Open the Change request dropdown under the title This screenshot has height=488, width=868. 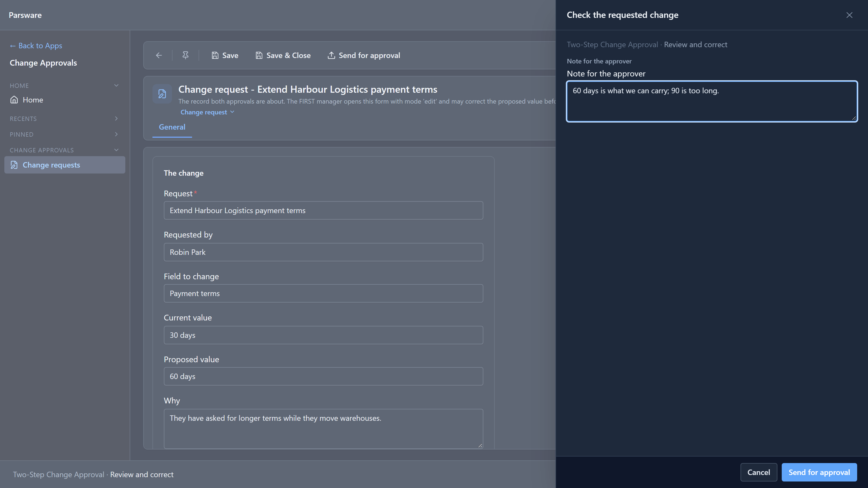[207, 112]
